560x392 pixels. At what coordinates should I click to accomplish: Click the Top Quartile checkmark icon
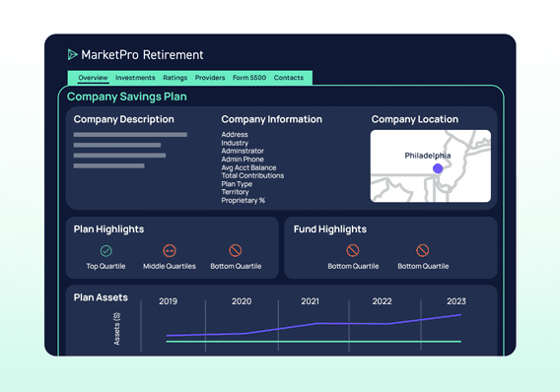pos(106,251)
